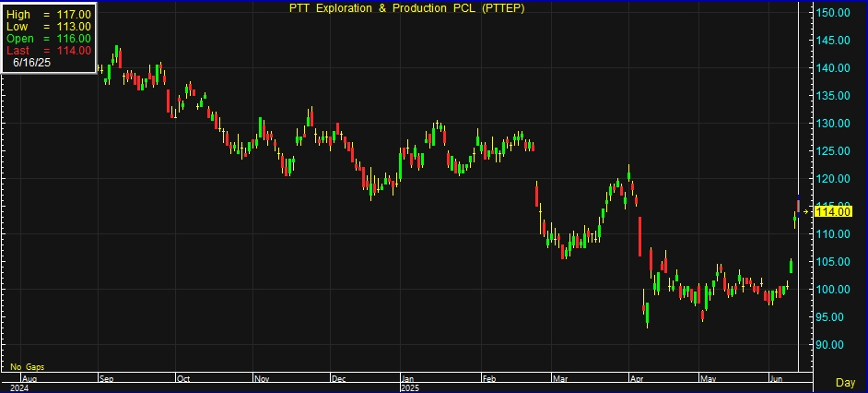Image resolution: width=868 pixels, height=393 pixels.
Task: Jump to Sep on the time axis
Action: 105,378
